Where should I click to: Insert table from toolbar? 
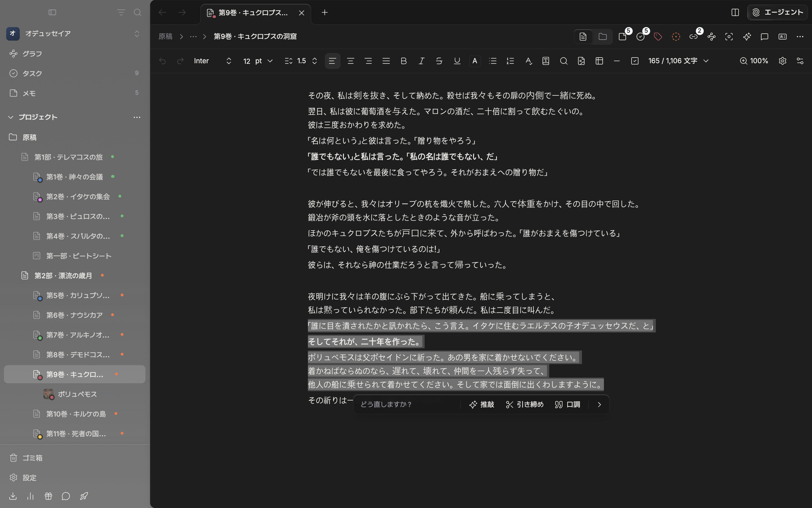tap(599, 61)
